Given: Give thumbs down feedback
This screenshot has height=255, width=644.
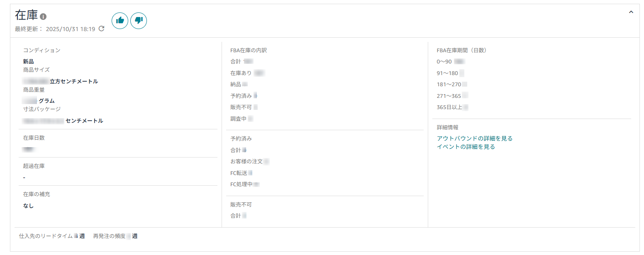Looking at the screenshot, I should pos(139,20).
